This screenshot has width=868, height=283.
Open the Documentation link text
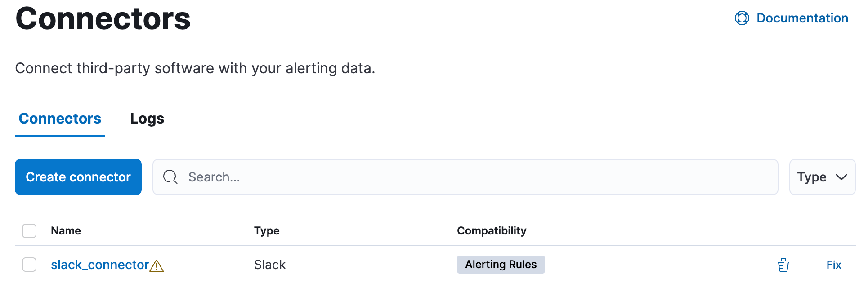pyautogui.click(x=802, y=18)
